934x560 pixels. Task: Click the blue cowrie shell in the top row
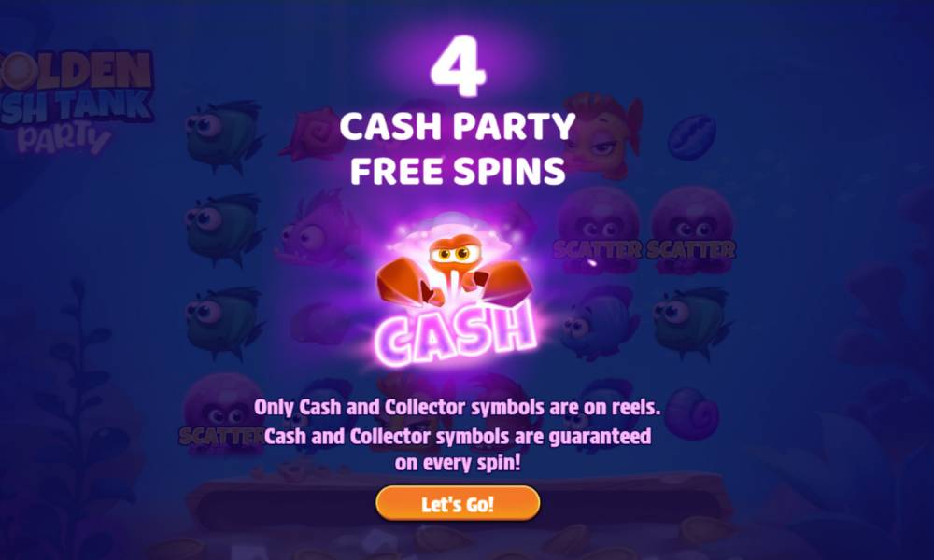pyautogui.click(x=691, y=137)
